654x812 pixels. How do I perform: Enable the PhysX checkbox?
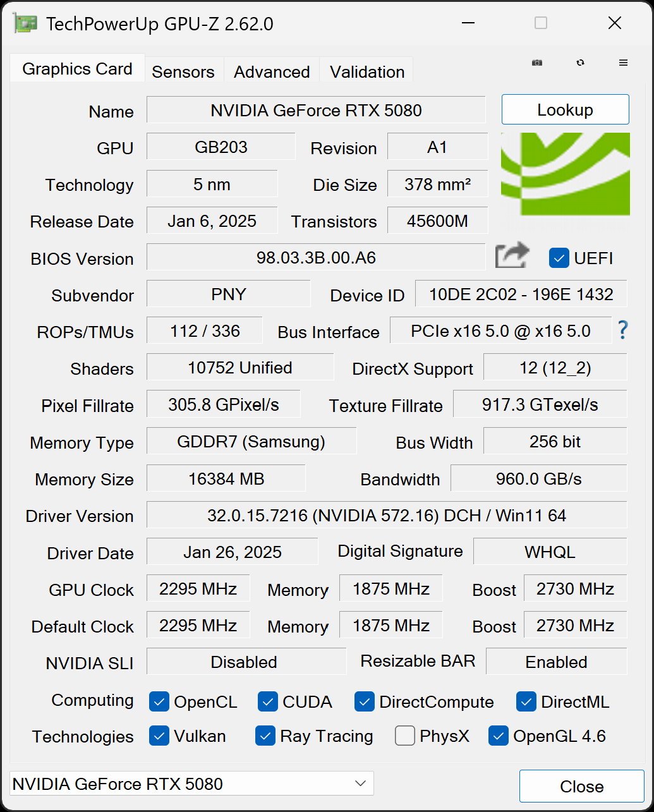pyautogui.click(x=405, y=736)
